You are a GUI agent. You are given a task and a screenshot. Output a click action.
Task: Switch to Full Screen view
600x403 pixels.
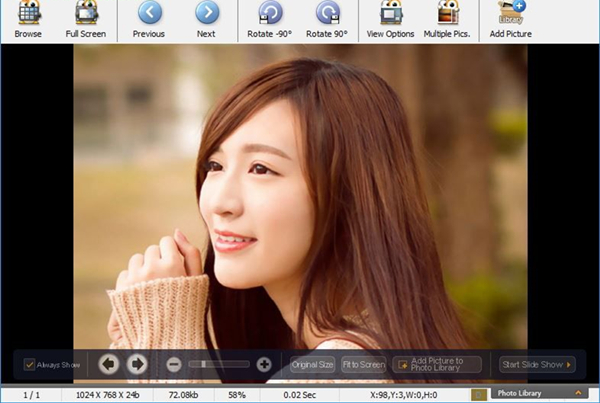pyautogui.click(x=86, y=14)
